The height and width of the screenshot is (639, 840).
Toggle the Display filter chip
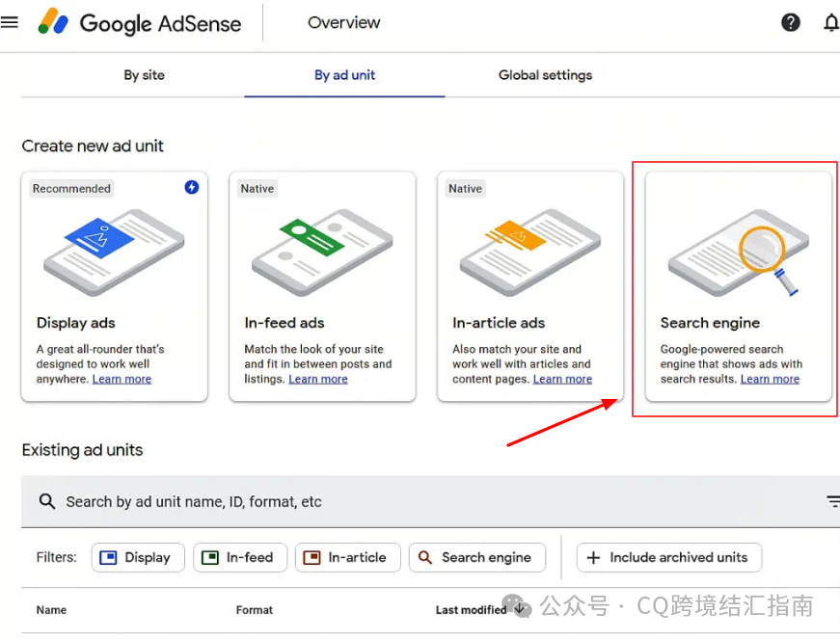click(138, 557)
